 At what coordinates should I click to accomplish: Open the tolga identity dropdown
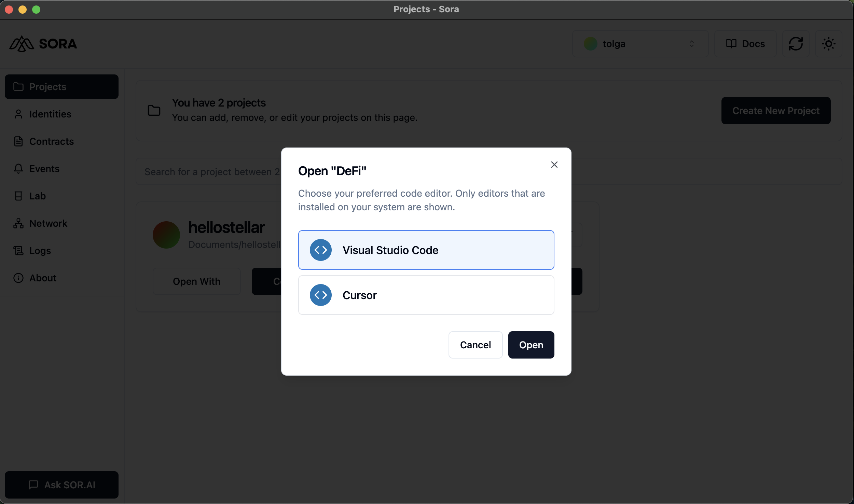click(x=640, y=44)
